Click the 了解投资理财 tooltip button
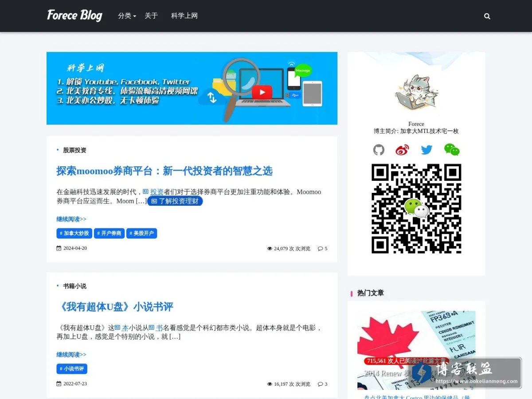Screen dimensions: 532x399 click(x=175, y=201)
